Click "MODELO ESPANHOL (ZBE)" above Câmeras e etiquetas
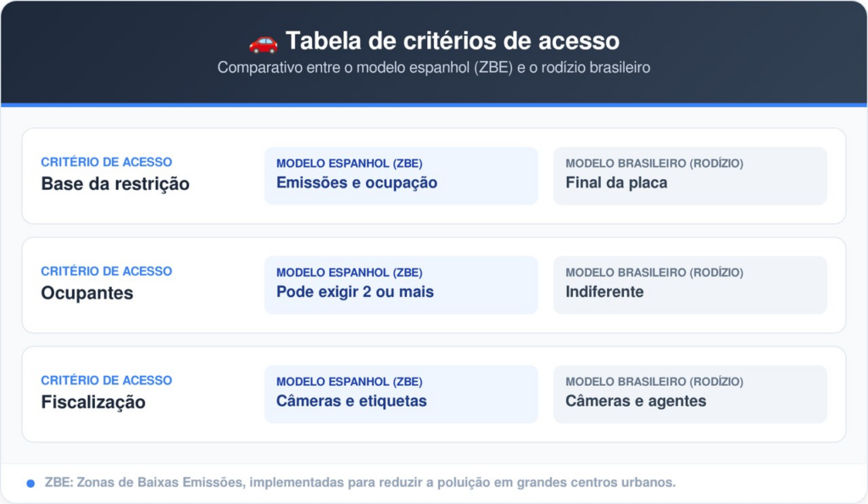 [x=349, y=382]
